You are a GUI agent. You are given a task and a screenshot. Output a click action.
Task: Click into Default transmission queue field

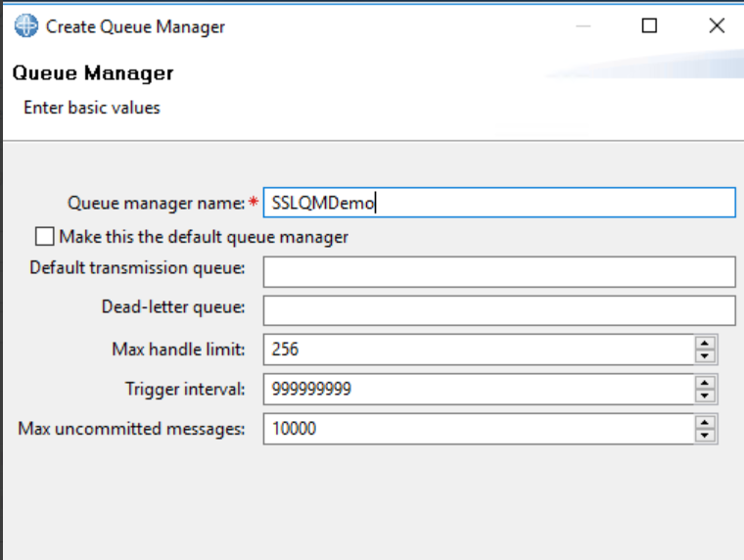coord(499,272)
